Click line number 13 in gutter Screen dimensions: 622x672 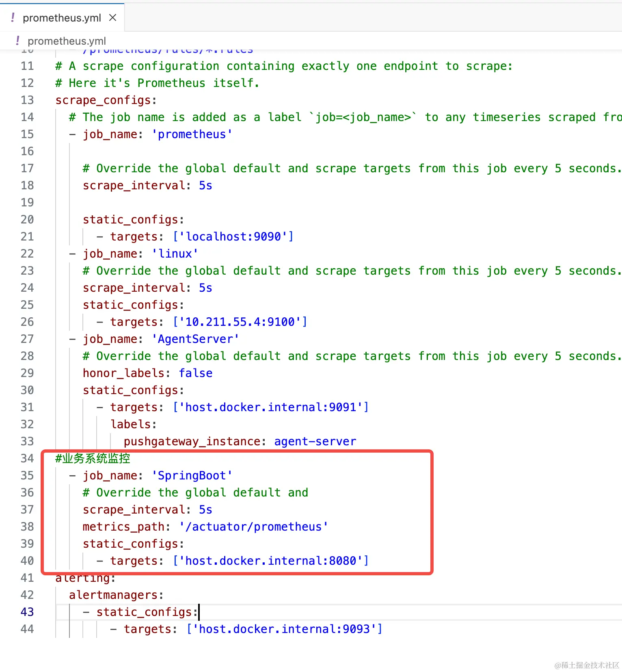click(27, 100)
